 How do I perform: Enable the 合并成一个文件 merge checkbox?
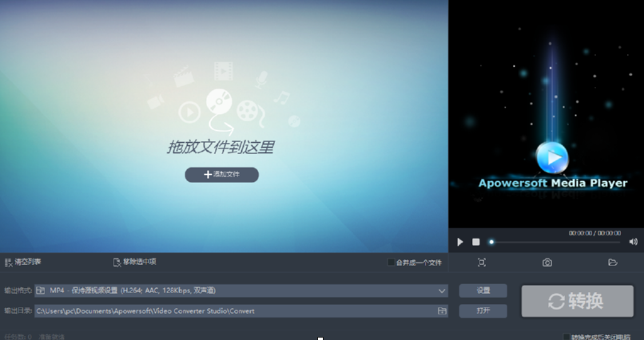coord(391,262)
